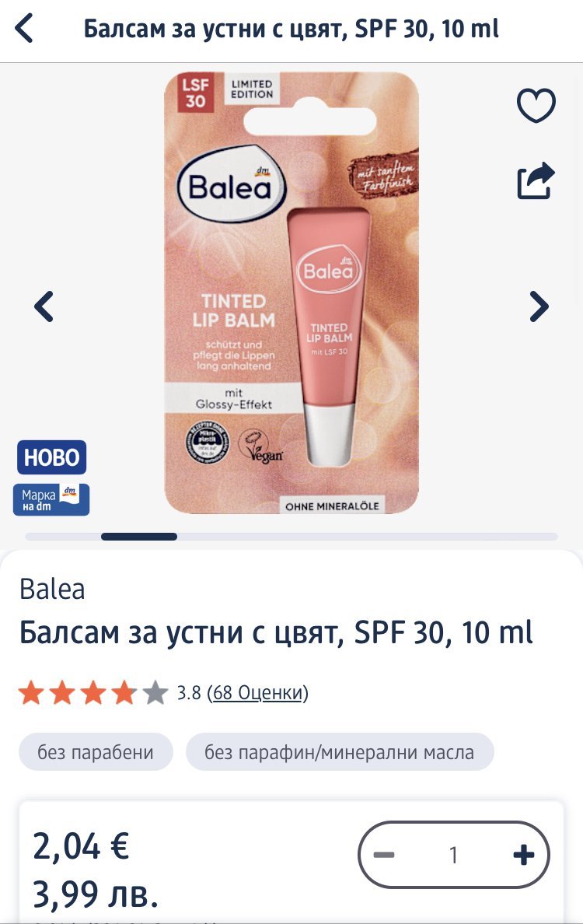Open the Balea brand link

tap(52, 589)
